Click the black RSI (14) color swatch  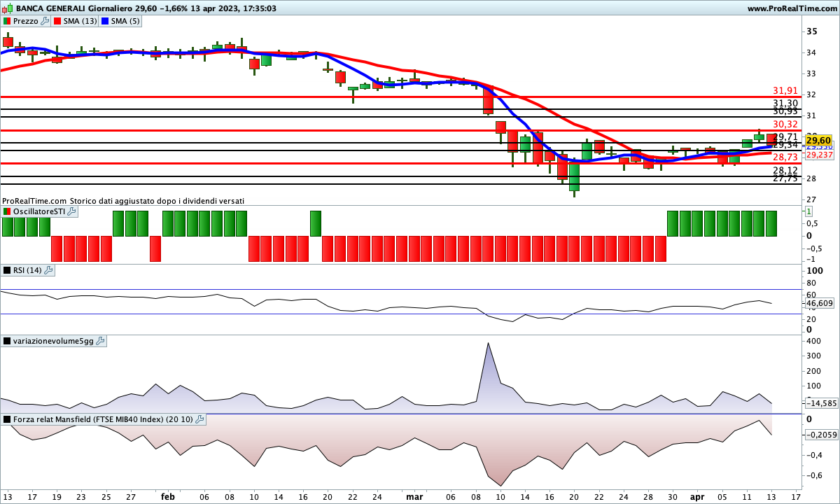click(7, 270)
